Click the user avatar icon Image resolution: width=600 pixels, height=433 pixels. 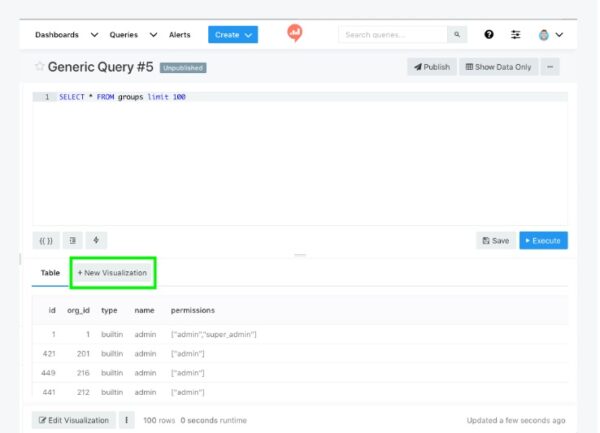[x=543, y=35]
